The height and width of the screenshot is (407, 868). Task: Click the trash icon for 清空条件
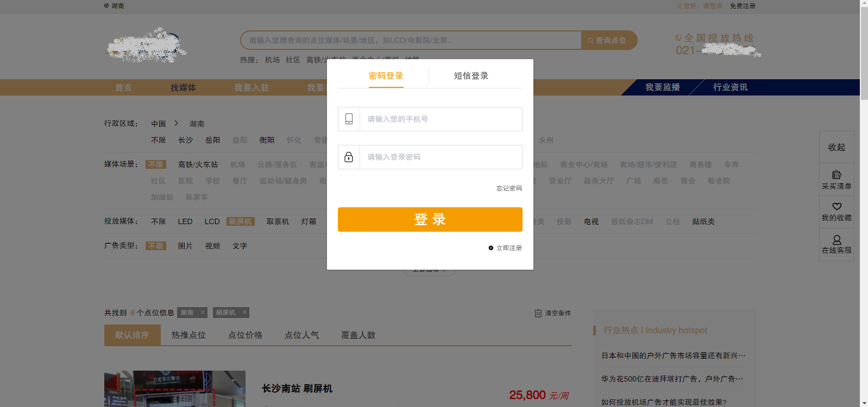pyautogui.click(x=538, y=313)
